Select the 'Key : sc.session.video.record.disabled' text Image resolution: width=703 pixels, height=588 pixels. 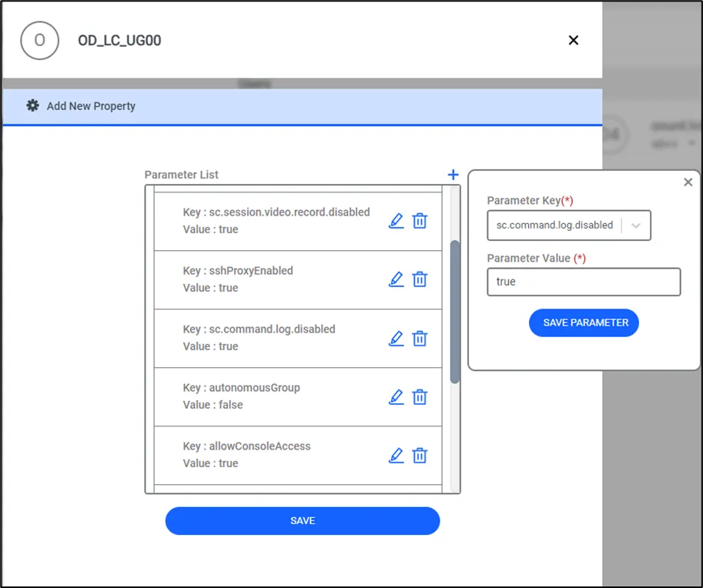tap(276, 212)
